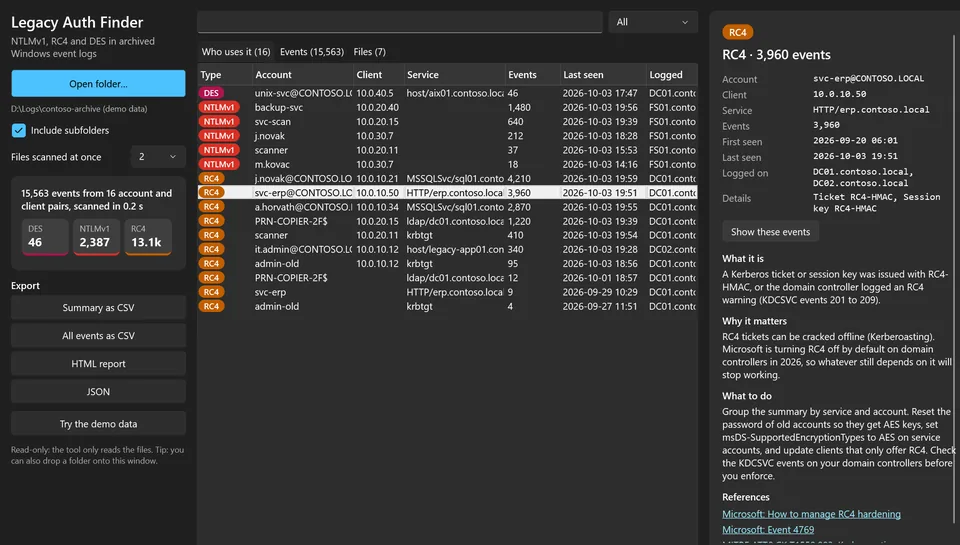
Task: Click the search filter input field
Action: pyautogui.click(x=400, y=22)
